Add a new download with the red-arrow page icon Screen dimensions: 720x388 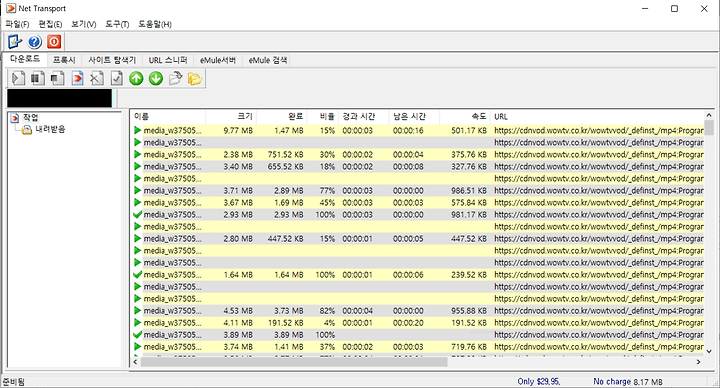point(77,79)
